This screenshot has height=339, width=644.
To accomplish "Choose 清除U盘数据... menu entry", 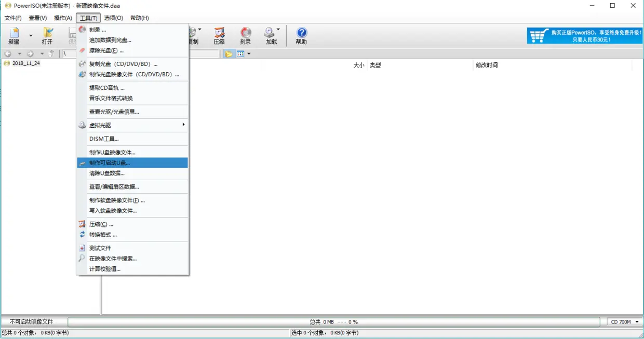I will coord(132,173).
